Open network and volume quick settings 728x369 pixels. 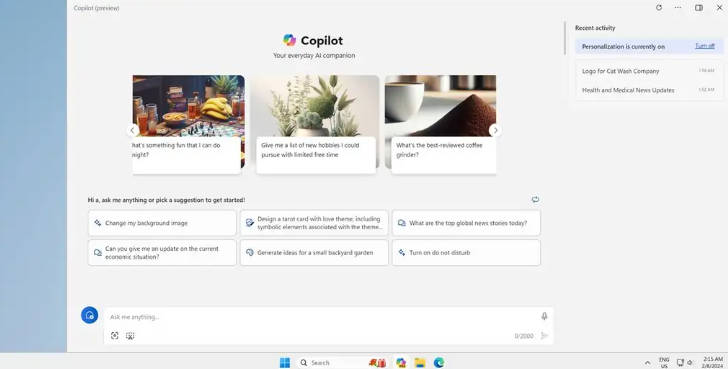[685, 363]
